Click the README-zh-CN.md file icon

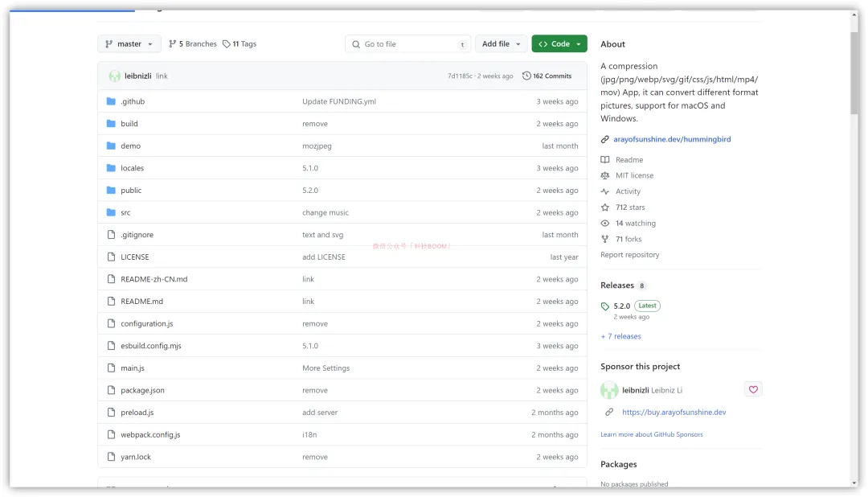tap(111, 279)
